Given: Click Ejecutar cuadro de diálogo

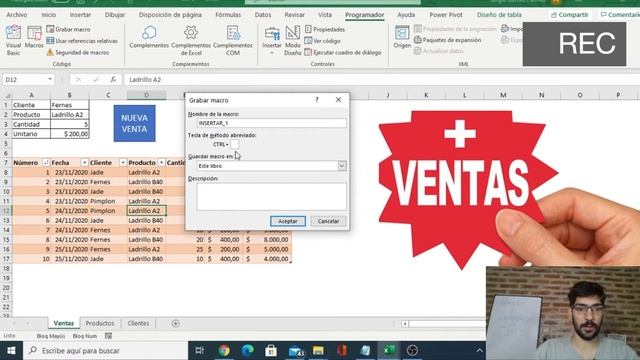Looking at the screenshot, I should pos(343,52).
